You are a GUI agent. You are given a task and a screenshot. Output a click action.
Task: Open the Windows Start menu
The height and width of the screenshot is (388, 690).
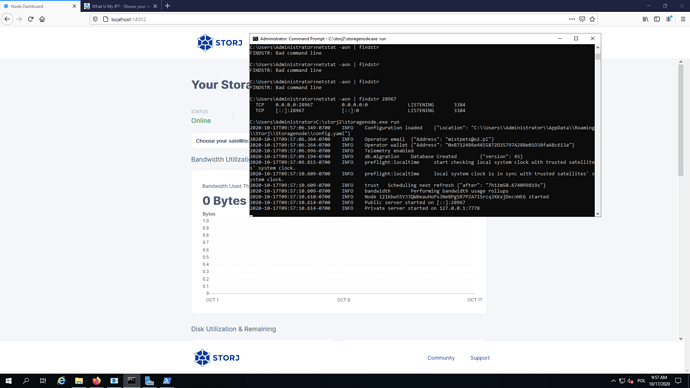pos(8,381)
